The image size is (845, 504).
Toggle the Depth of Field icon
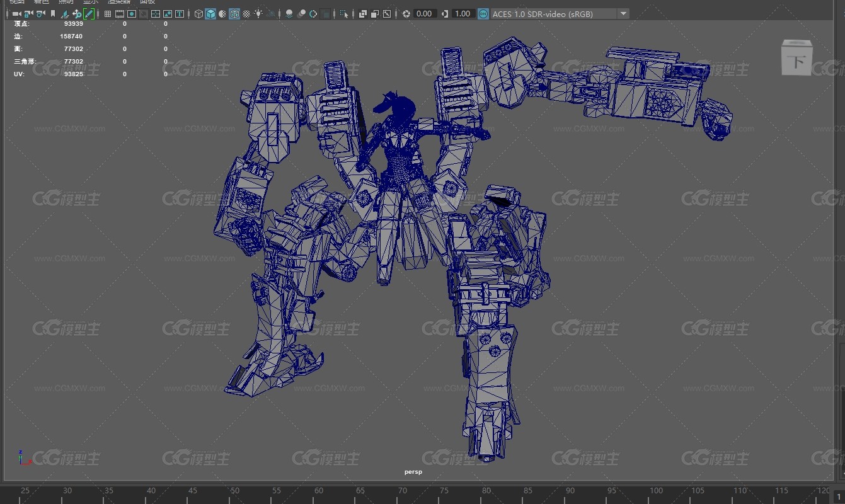coord(325,14)
